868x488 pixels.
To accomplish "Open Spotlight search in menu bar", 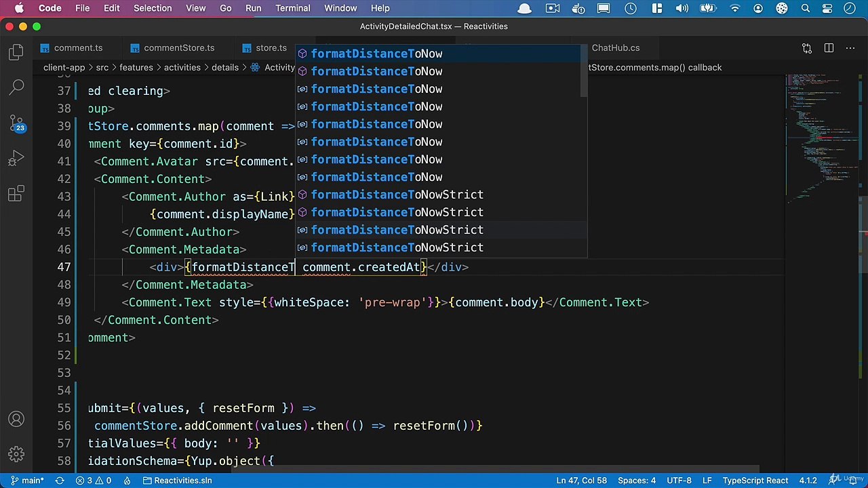I will tap(806, 8).
